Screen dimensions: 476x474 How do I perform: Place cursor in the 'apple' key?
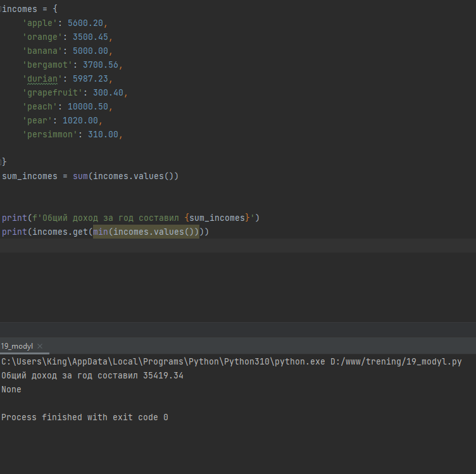pyautogui.click(x=40, y=23)
